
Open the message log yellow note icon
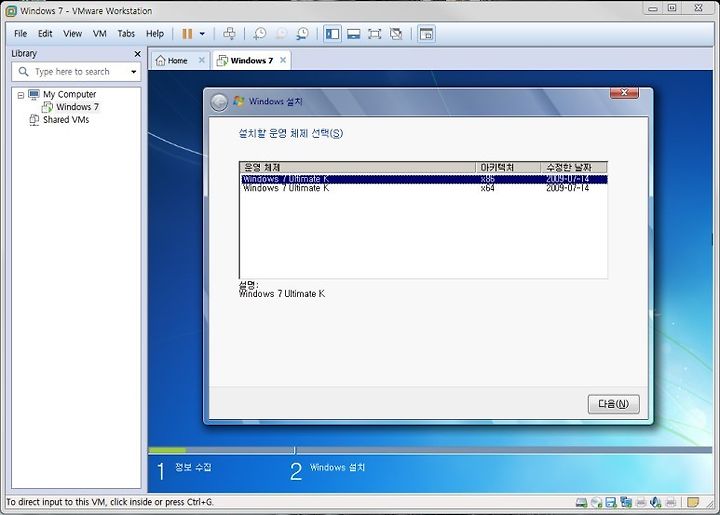click(x=693, y=502)
